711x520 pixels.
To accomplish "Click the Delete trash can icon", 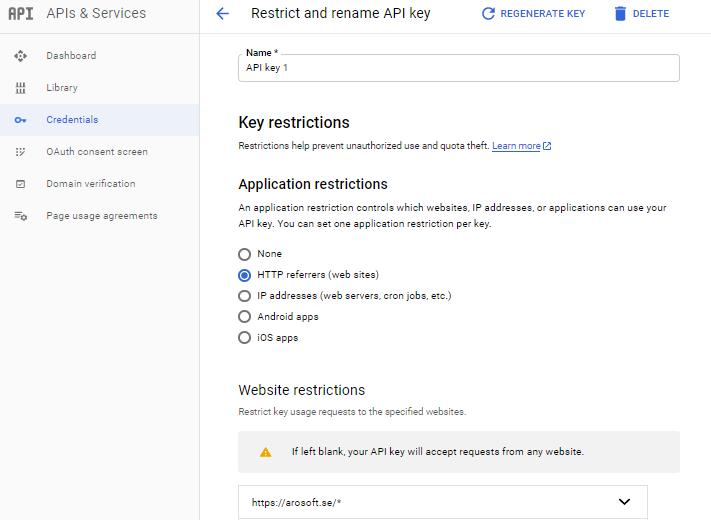I will (620, 14).
